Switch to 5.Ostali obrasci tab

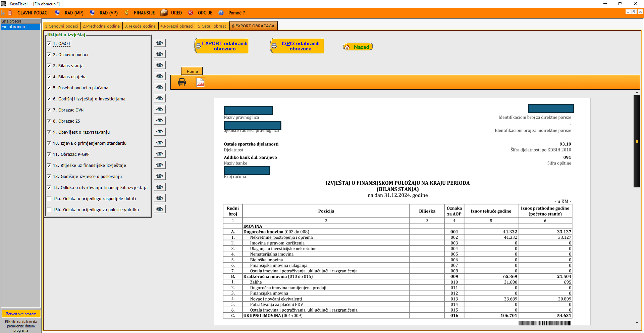[213, 26]
